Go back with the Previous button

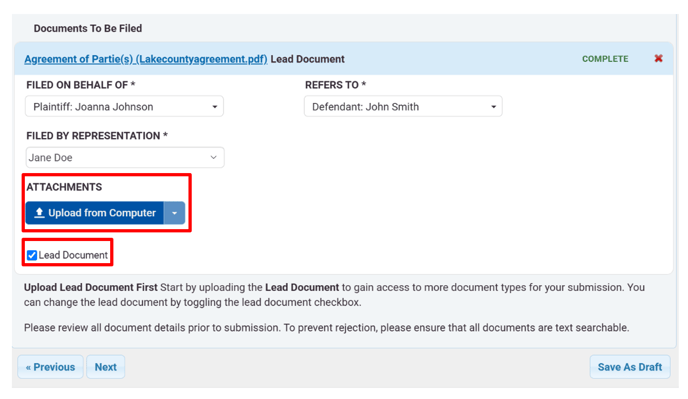50,367
